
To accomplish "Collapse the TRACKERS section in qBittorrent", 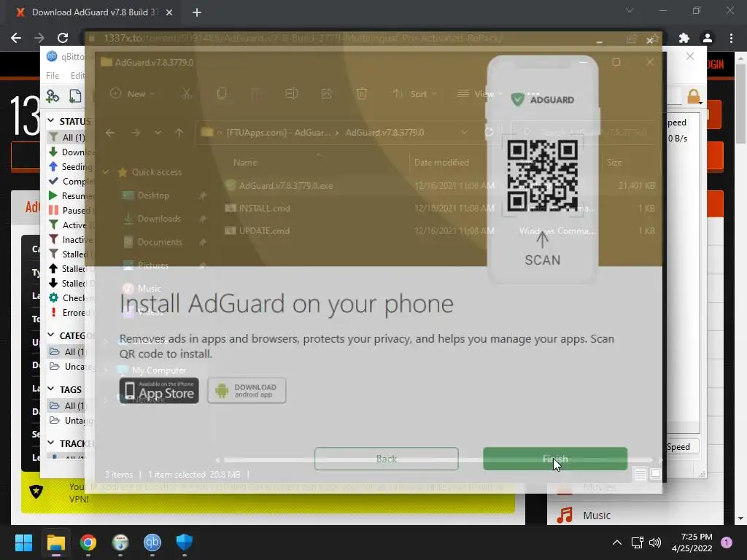I will (51, 443).
